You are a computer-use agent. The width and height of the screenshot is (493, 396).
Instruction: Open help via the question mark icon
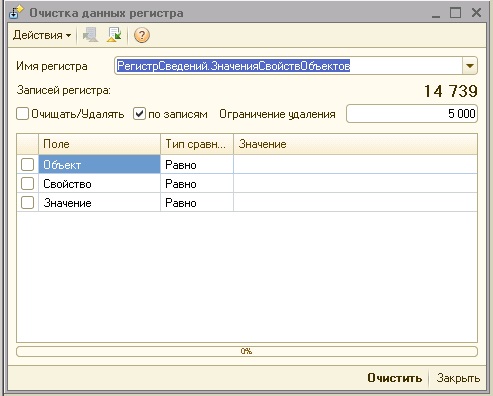click(142, 35)
